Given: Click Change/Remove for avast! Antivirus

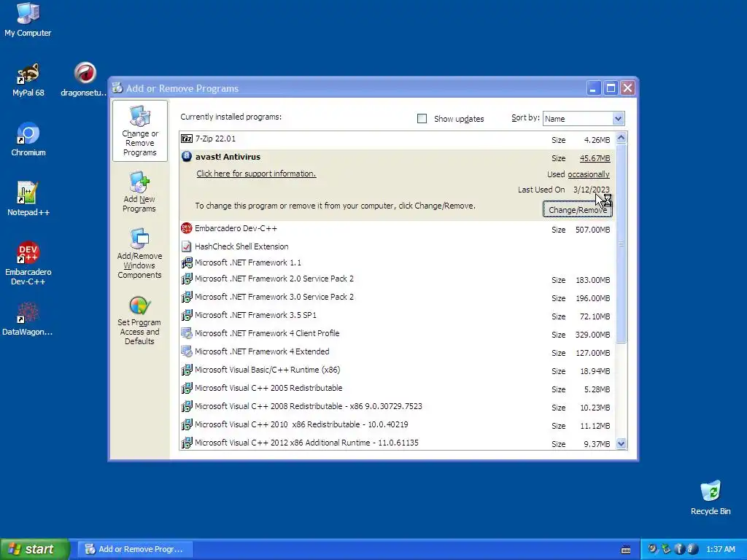Looking at the screenshot, I should coord(578,209).
